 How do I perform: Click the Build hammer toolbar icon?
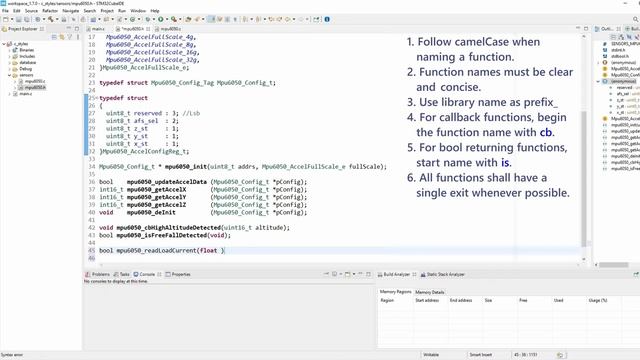click(x=51, y=19)
